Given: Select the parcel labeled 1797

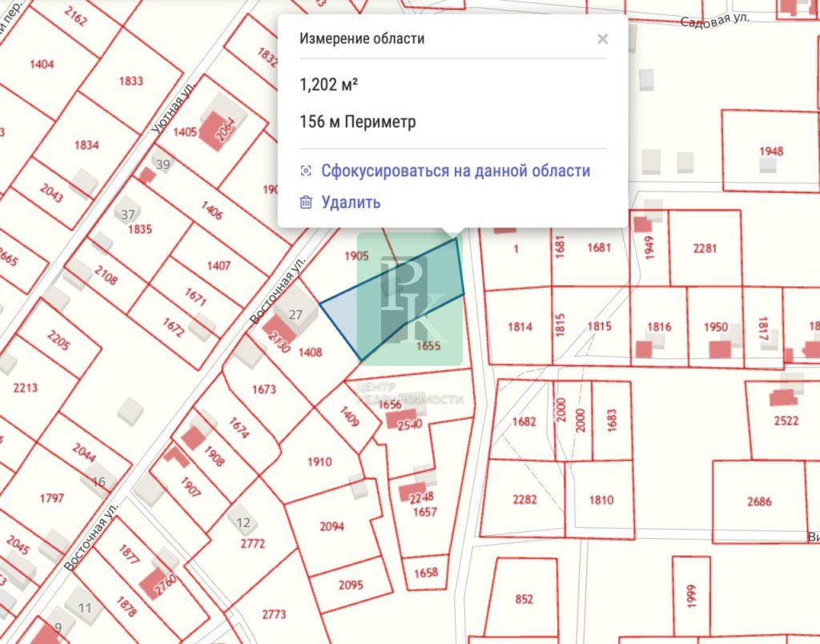Looking at the screenshot, I should (x=51, y=498).
